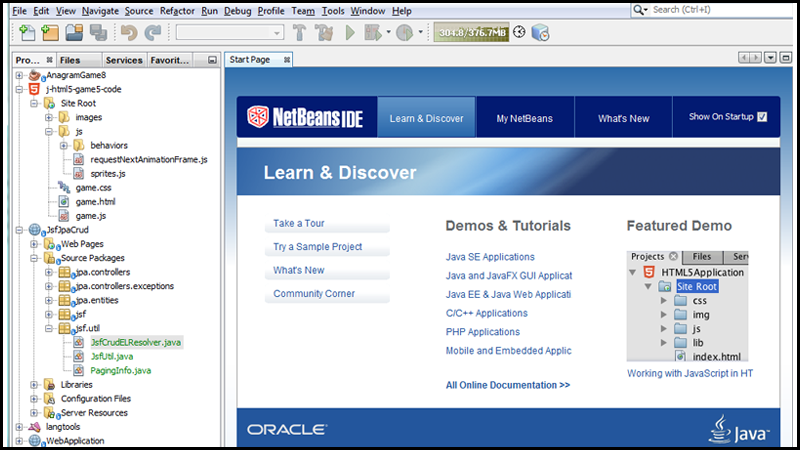Select requestNextAnimationFrame.js file
800x450 pixels.
point(149,160)
